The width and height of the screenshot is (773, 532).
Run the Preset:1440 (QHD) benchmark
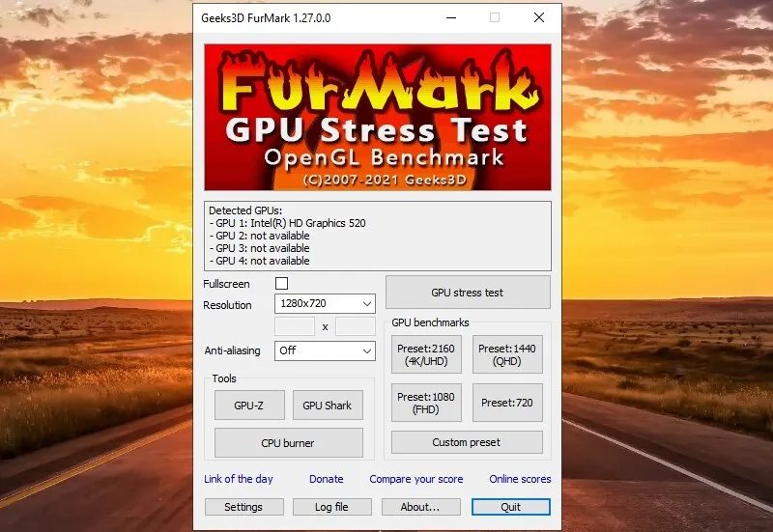[507, 354]
